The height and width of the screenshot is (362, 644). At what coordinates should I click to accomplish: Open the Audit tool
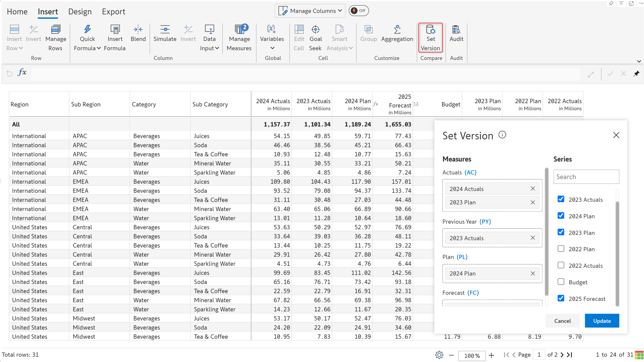pyautogui.click(x=456, y=29)
